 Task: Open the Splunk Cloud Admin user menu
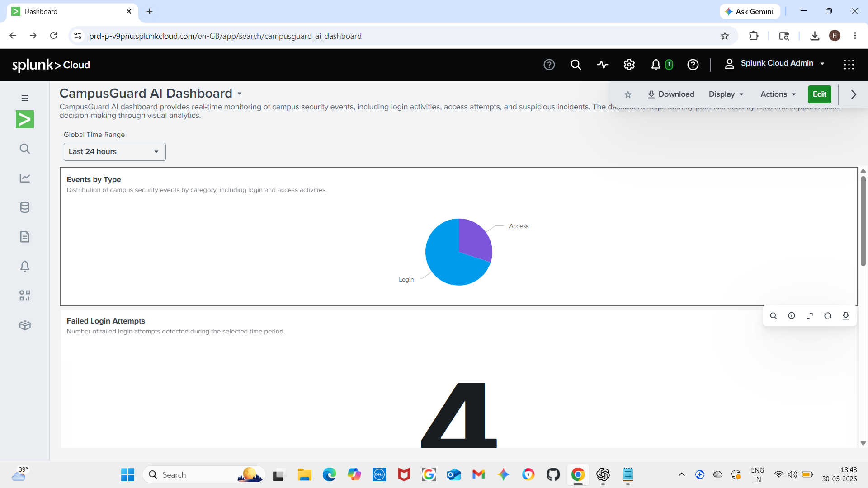[x=775, y=64]
